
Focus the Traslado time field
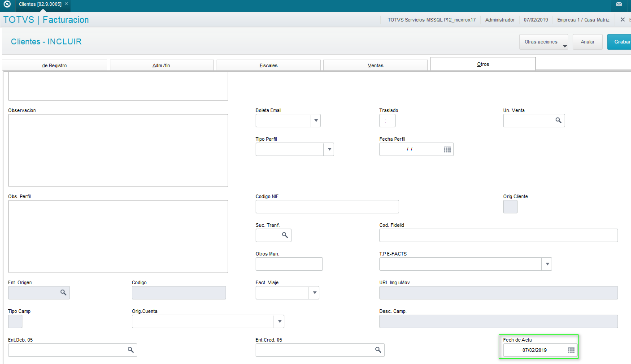(x=387, y=121)
